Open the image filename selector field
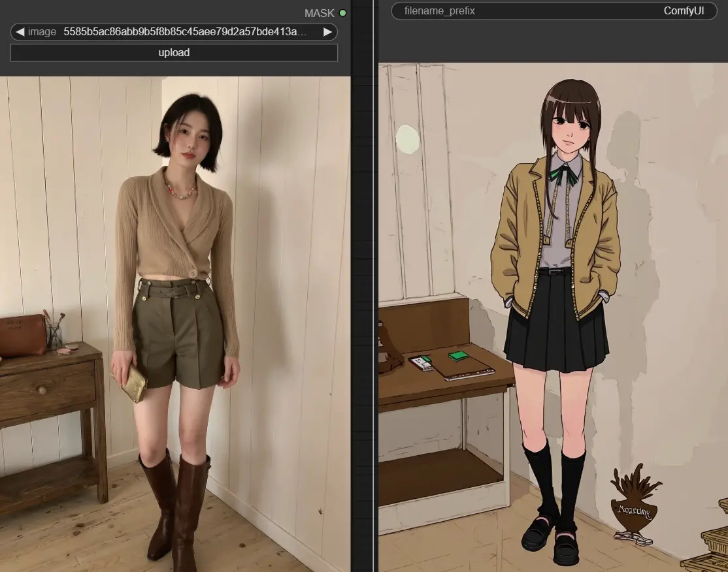The width and height of the screenshot is (728, 572). click(x=174, y=32)
